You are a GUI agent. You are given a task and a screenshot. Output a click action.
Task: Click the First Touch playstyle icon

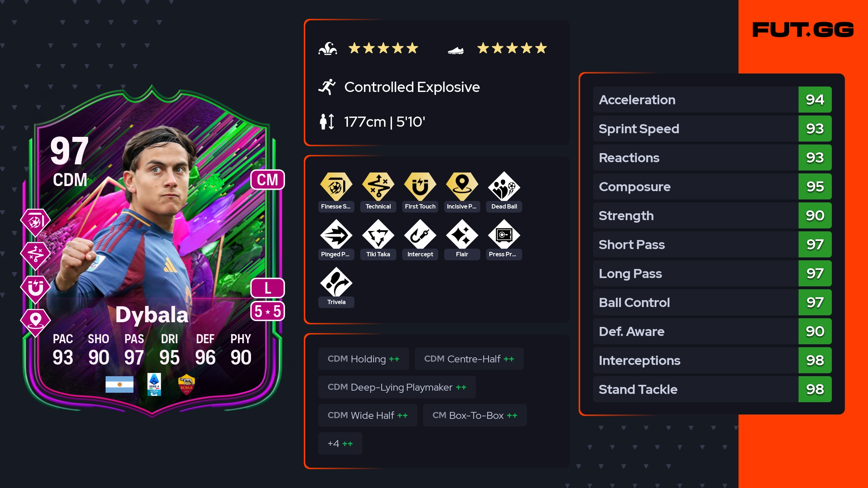[420, 186]
